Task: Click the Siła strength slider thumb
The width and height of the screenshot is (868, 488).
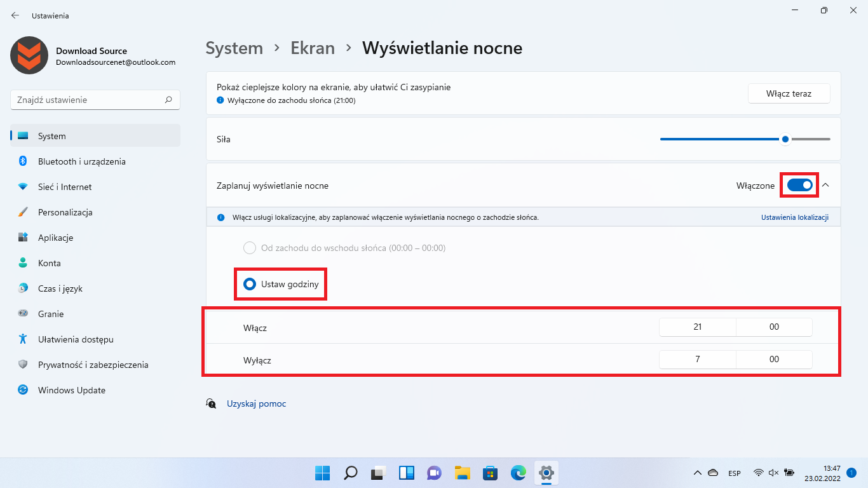Action: pos(786,139)
